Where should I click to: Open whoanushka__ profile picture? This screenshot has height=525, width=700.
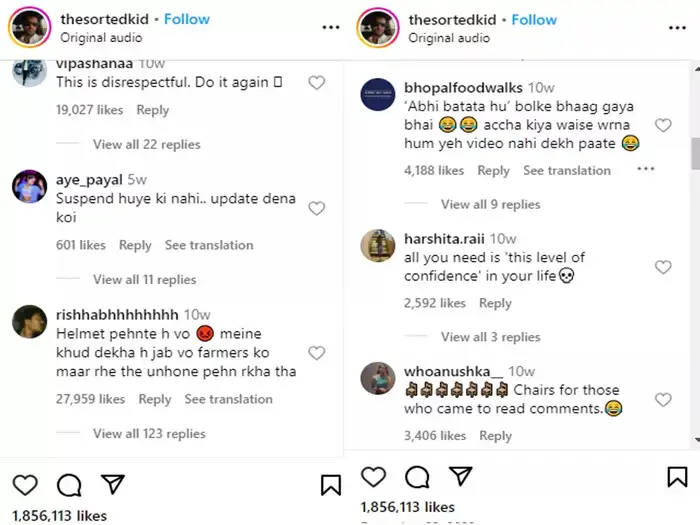[x=377, y=378]
